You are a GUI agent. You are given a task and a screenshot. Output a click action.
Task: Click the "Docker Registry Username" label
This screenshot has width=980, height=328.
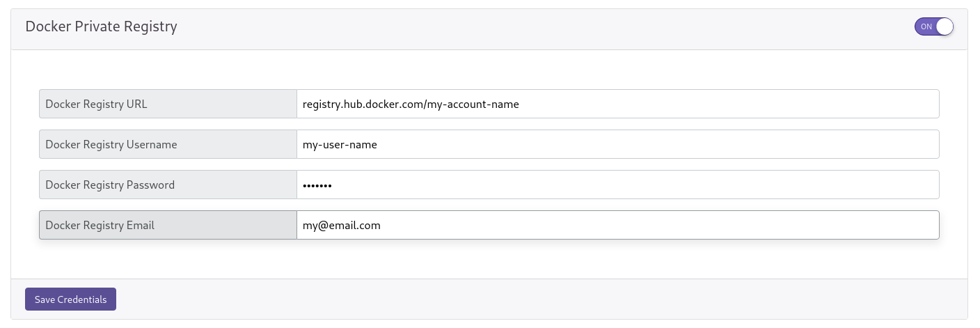111,145
